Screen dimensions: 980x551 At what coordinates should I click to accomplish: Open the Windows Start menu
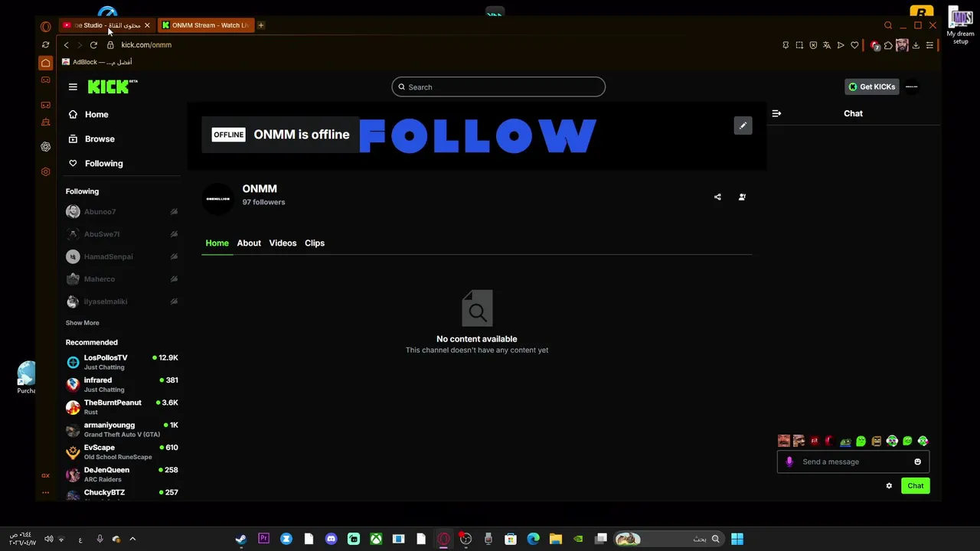coord(737,539)
